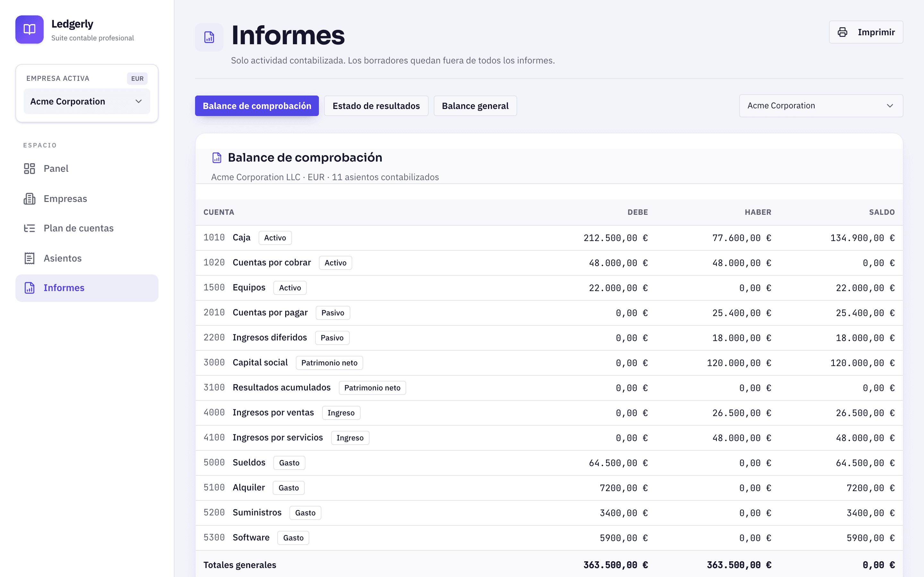Click the report icon beside Informes heading
Screen dimensions: 924x577
tap(209, 38)
